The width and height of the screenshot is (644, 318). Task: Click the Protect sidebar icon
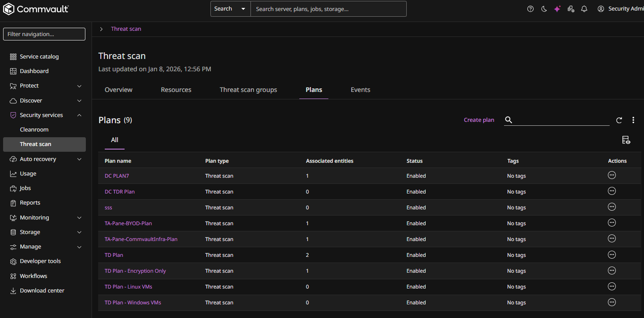point(13,86)
